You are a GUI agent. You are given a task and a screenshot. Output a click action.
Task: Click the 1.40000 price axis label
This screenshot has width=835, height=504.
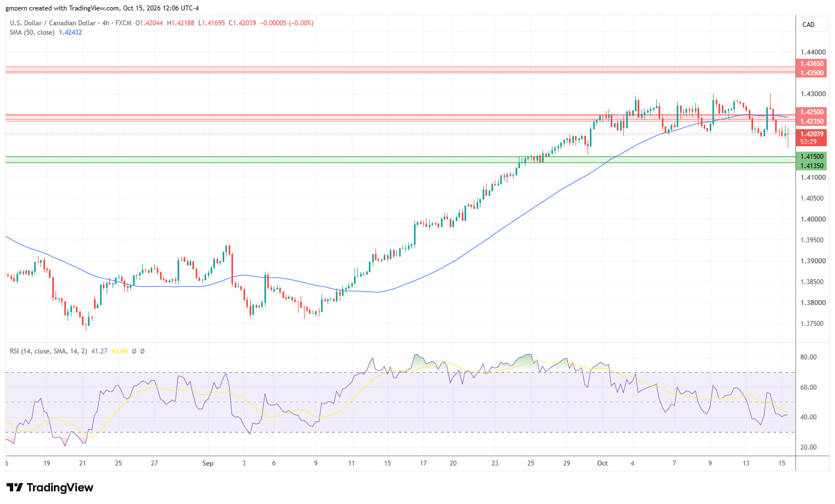pyautogui.click(x=813, y=219)
